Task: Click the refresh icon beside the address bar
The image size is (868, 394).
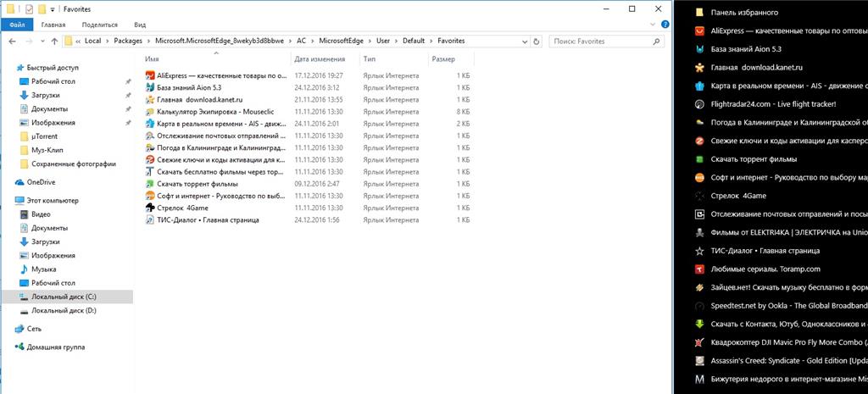Action: 536,41
